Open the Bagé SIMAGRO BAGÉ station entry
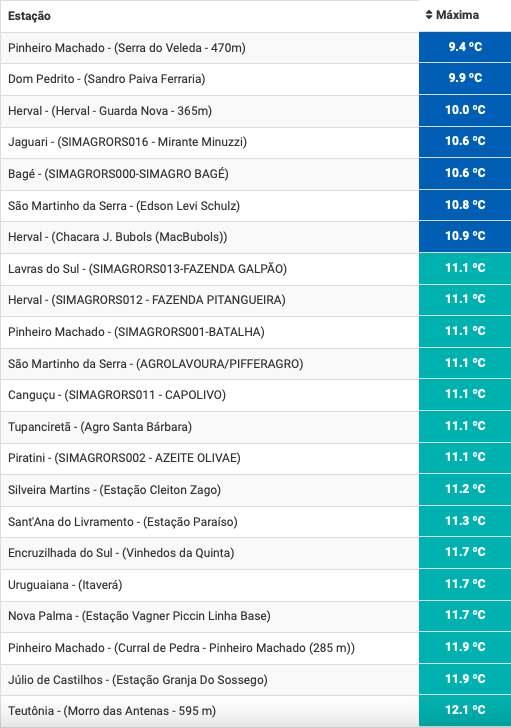Viewport: 511px width, 728px height. [x=118, y=174]
